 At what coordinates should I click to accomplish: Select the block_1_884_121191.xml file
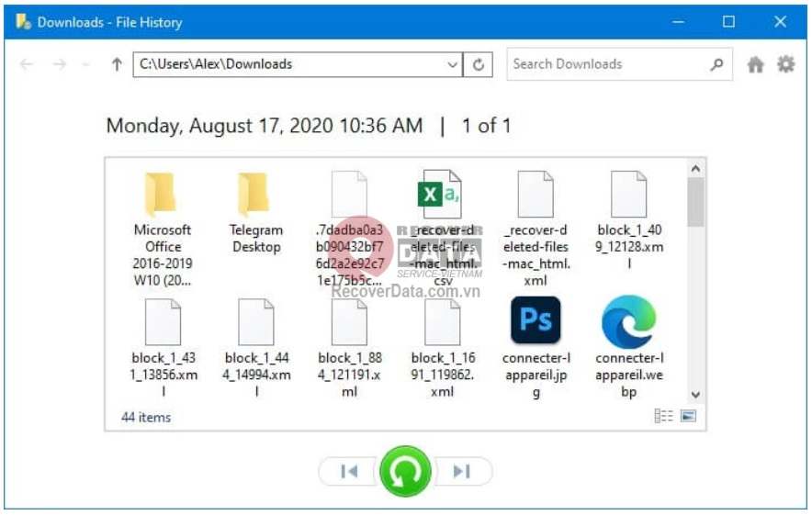(x=350, y=348)
